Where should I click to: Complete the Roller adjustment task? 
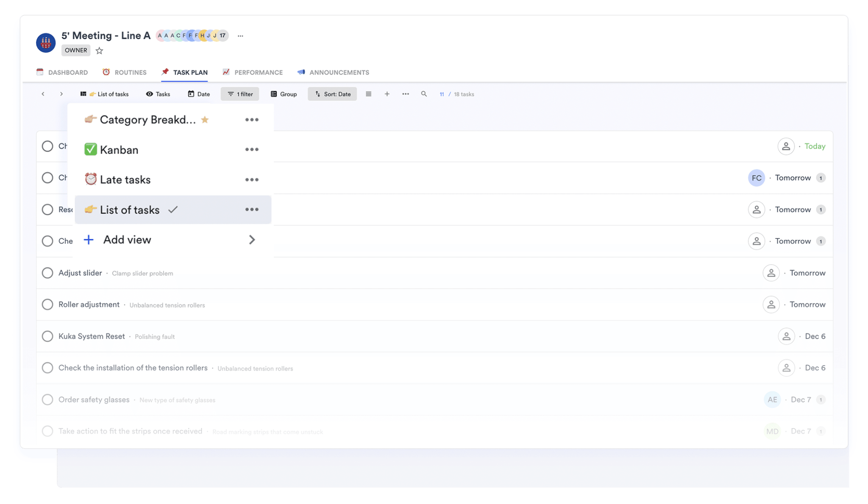(x=47, y=305)
